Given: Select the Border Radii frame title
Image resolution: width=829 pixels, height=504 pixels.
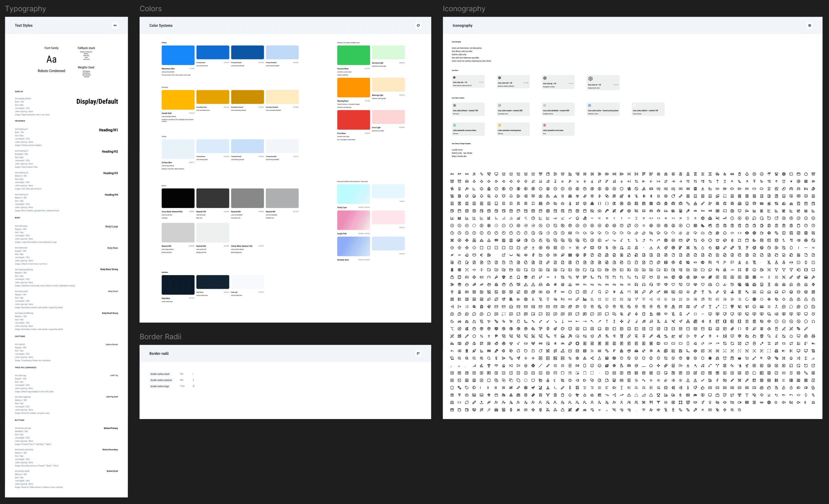Looking at the screenshot, I should click(161, 336).
